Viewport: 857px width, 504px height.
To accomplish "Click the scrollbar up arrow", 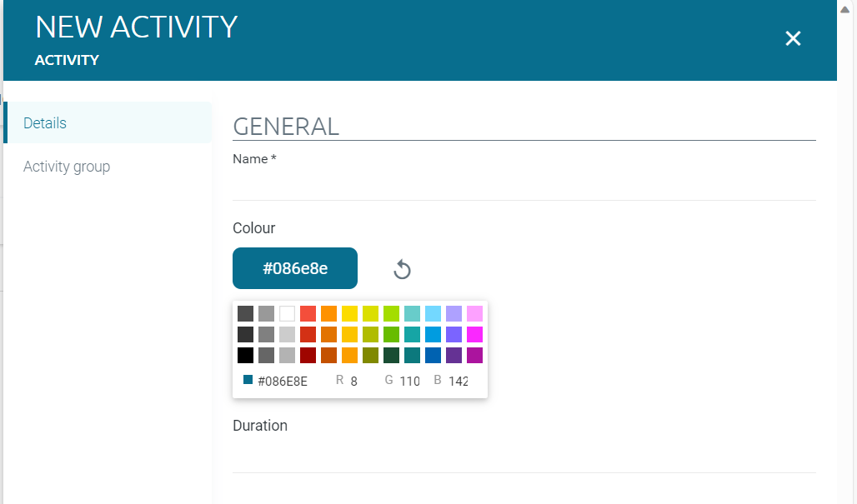I will pos(844,9).
